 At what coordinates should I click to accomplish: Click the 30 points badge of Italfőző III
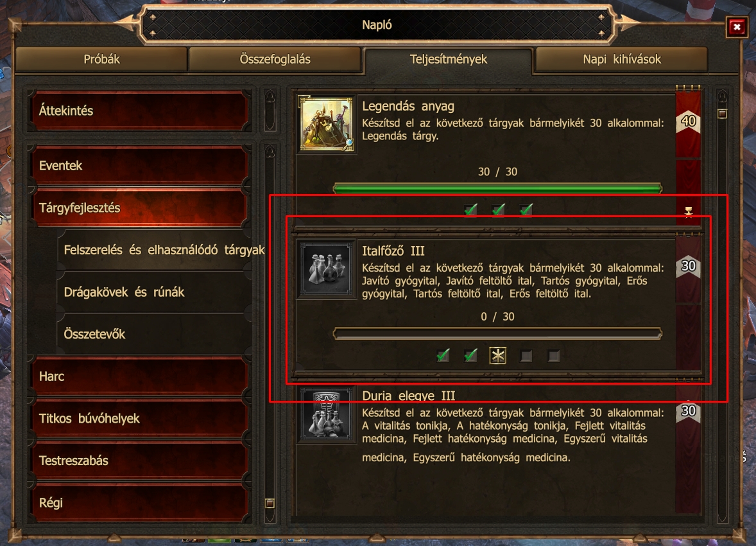point(688,265)
